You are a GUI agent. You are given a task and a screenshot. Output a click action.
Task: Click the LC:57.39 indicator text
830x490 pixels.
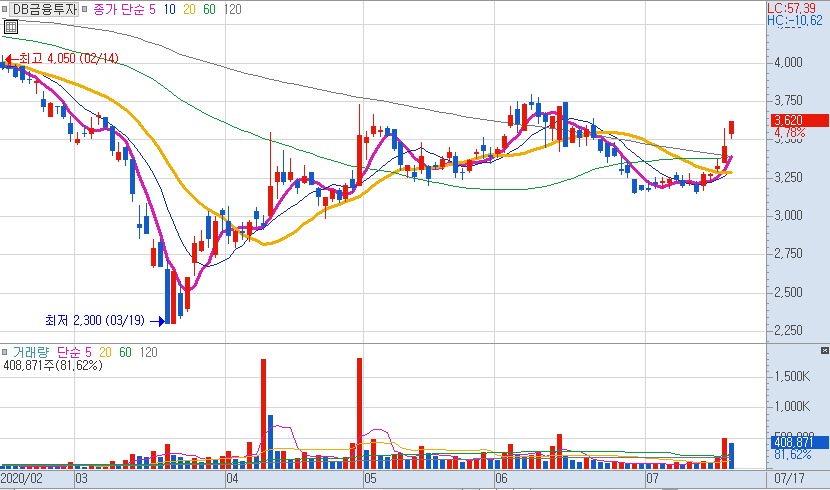pyautogui.click(x=791, y=8)
